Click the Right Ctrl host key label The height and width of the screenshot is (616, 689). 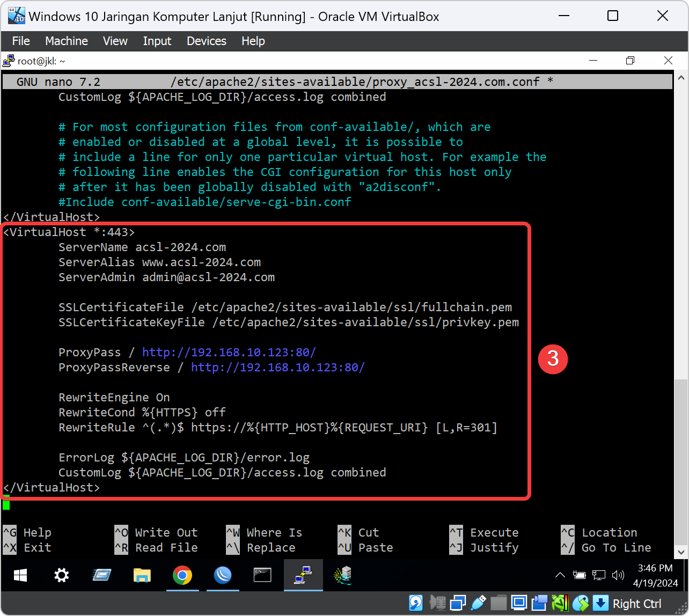pos(637,604)
